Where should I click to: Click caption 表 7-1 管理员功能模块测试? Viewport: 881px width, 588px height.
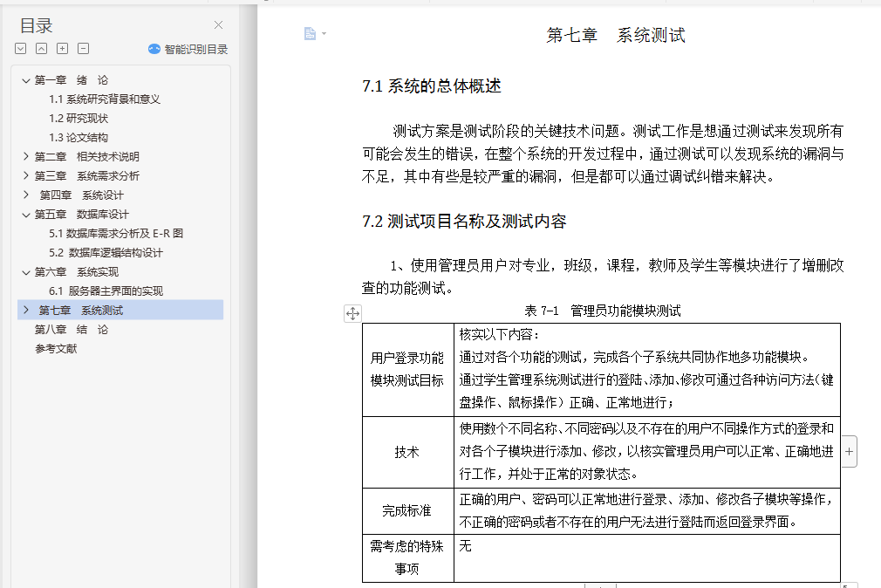603,311
